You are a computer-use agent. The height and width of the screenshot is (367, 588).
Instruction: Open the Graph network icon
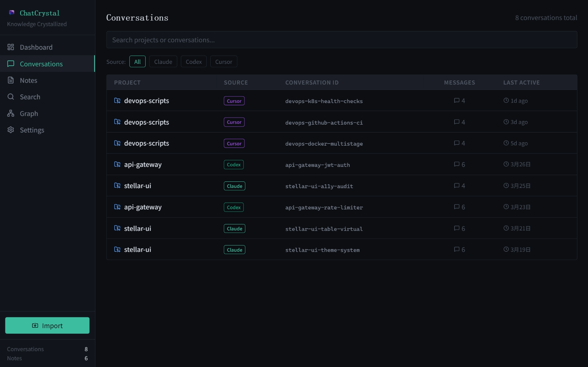pyautogui.click(x=11, y=113)
